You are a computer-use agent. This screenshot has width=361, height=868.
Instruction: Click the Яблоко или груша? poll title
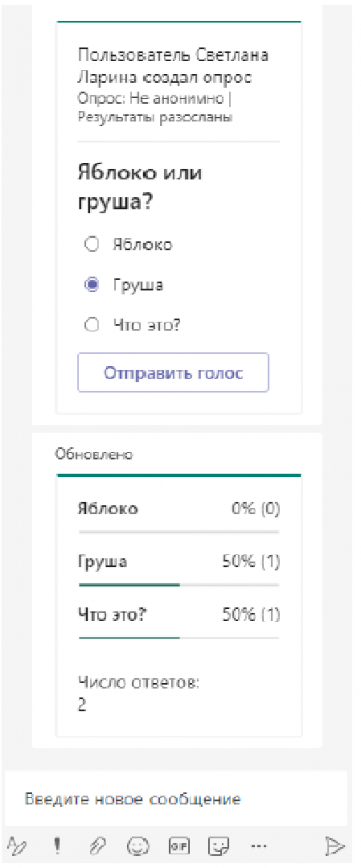[x=140, y=187]
